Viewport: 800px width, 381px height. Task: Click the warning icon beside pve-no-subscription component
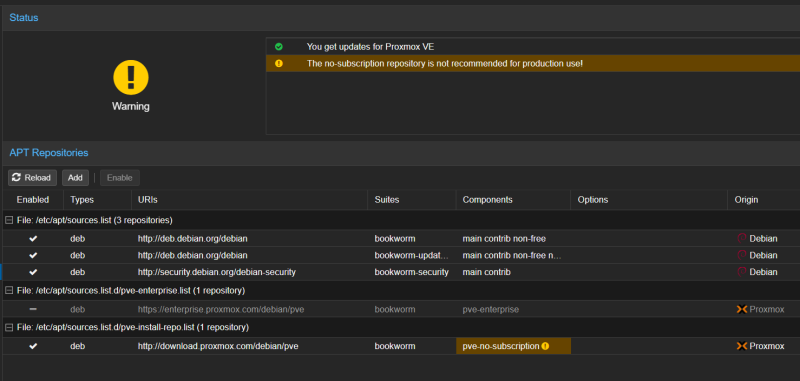545,346
